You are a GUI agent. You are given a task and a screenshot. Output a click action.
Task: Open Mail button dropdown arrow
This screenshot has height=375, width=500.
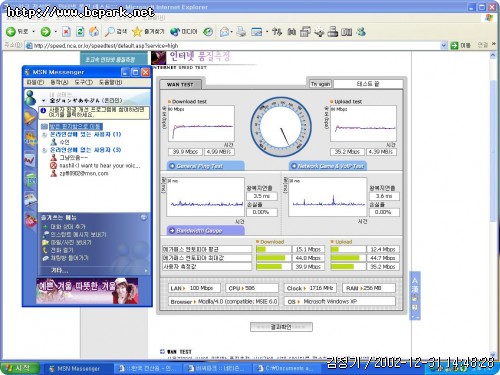coord(232,32)
